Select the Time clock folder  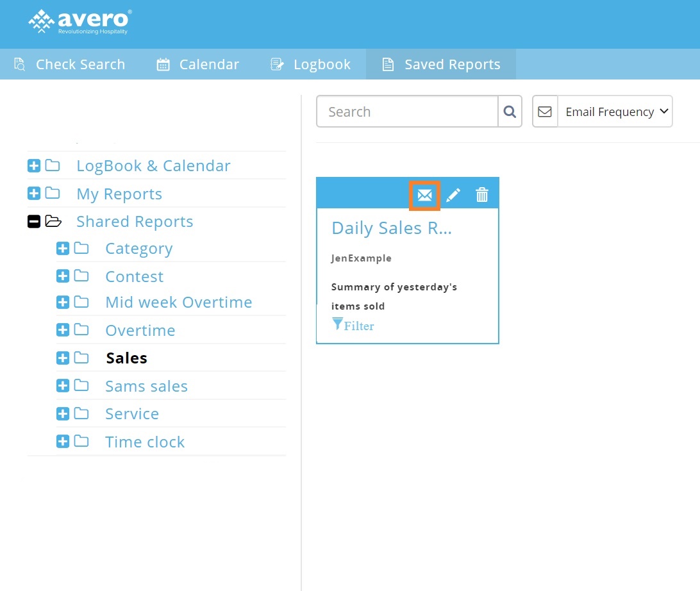tap(145, 442)
